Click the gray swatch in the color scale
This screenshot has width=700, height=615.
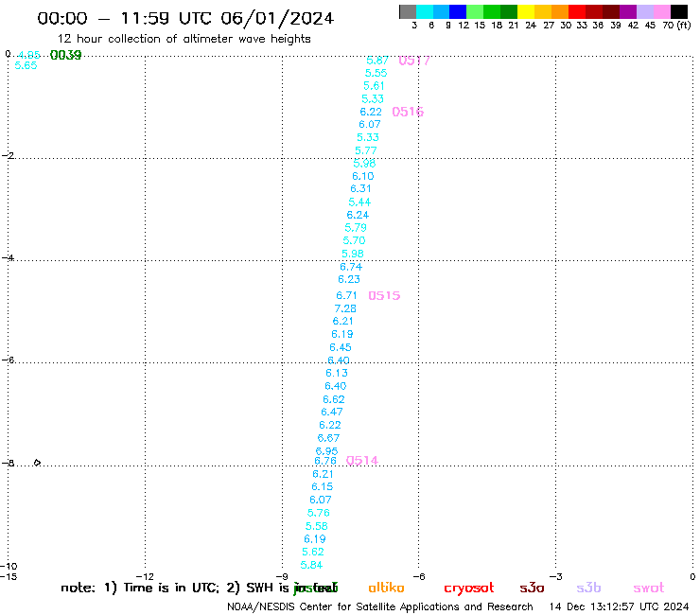(408, 11)
